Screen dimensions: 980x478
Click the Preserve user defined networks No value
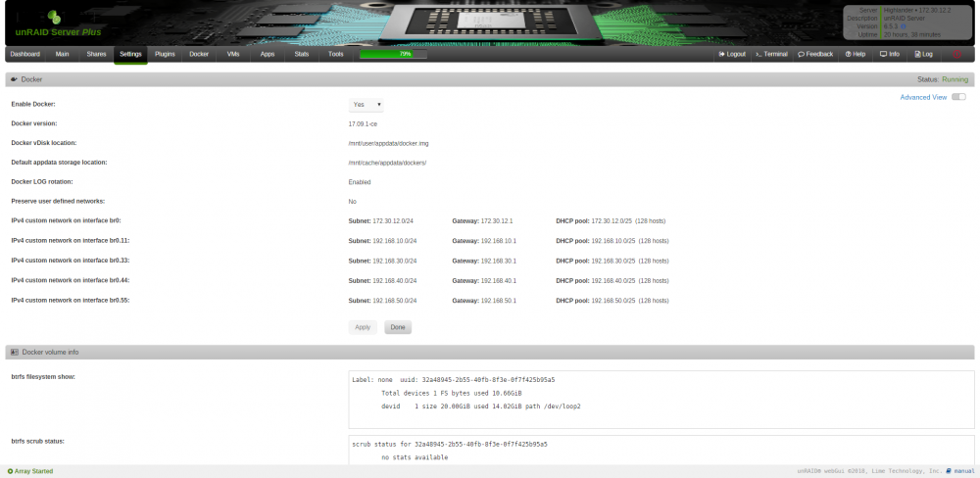(353, 202)
